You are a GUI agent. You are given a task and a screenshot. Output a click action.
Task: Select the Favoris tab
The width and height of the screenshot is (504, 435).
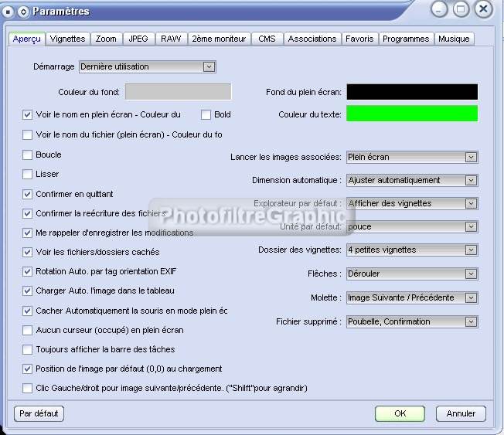point(359,39)
